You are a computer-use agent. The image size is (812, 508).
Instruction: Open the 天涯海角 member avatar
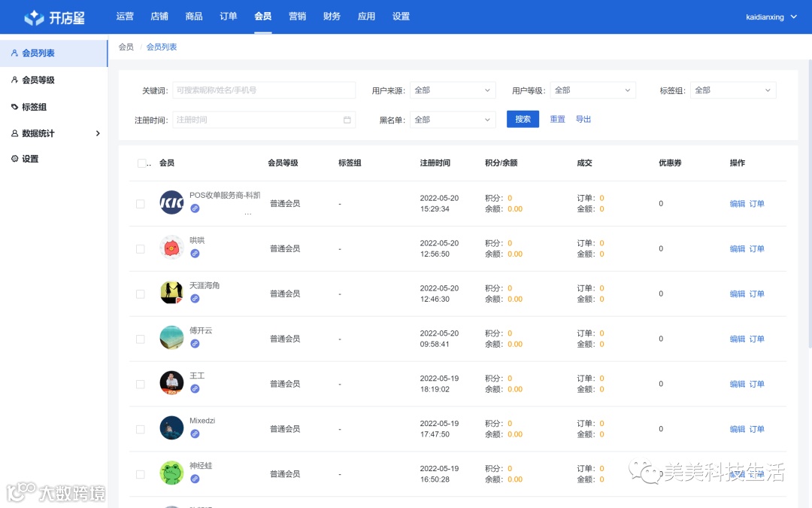(x=171, y=293)
